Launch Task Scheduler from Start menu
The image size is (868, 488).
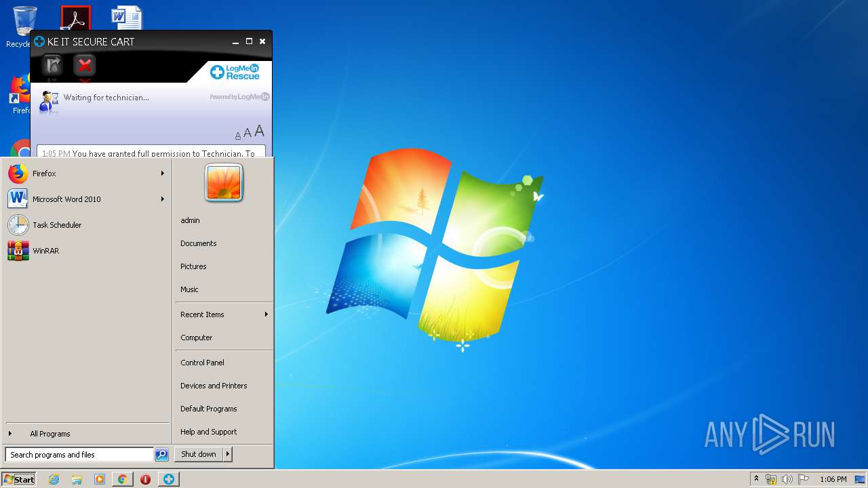pyautogui.click(x=87, y=225)
